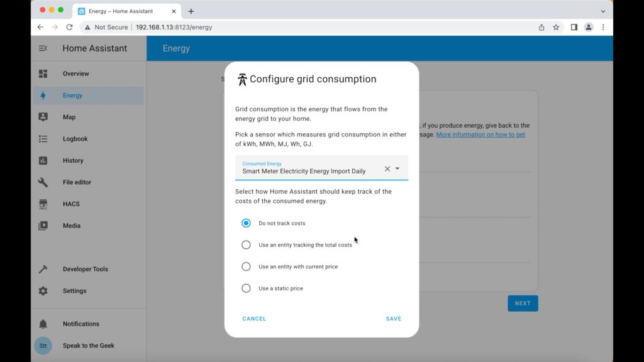Image resolution: width=644 pixels, height=362 pixels.
Task: Click the address bar URL 192.168.1.13:8123/energy
Action: pos(174,27)
